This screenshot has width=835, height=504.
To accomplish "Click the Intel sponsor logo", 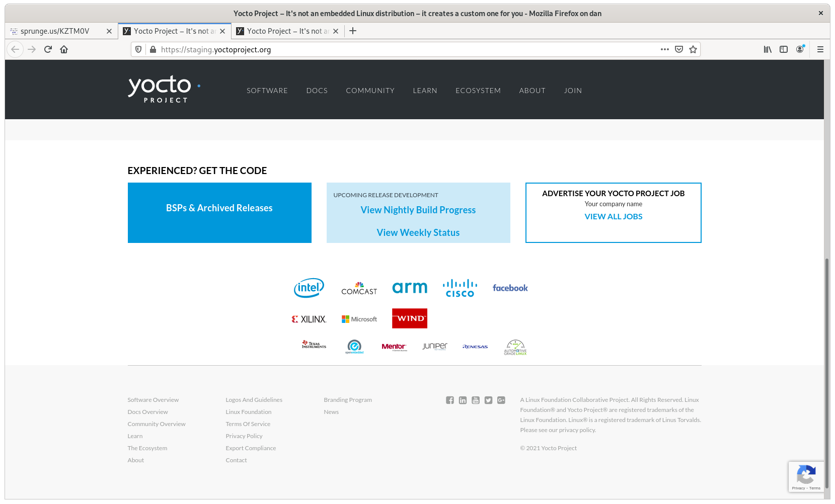I will pyautogui.click(x=309, y=288).
